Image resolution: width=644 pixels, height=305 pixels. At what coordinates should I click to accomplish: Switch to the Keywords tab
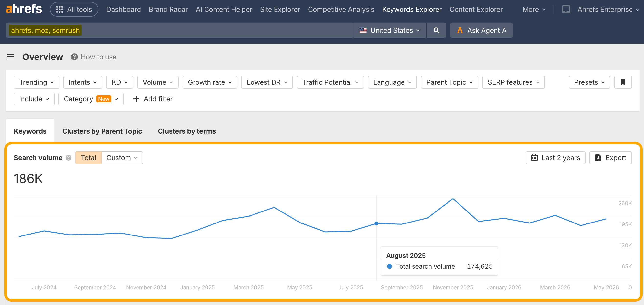30,131
